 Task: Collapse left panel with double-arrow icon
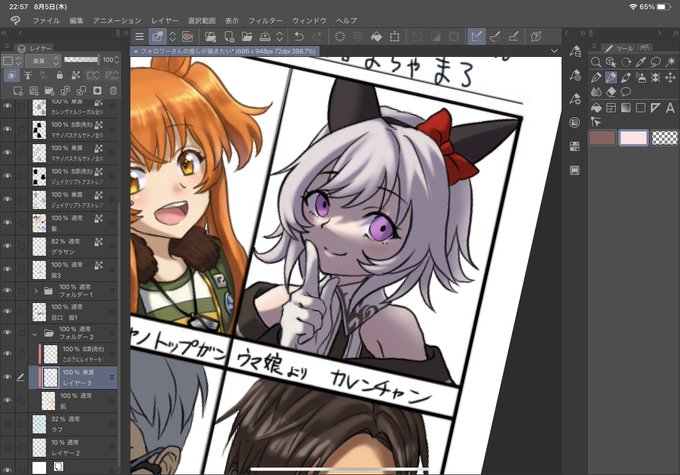coord(4,33)
